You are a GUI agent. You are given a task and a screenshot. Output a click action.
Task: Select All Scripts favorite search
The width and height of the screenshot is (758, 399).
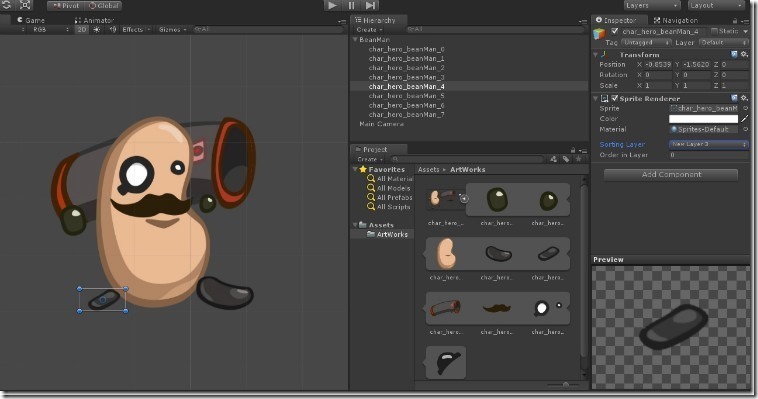click(388, 207)
